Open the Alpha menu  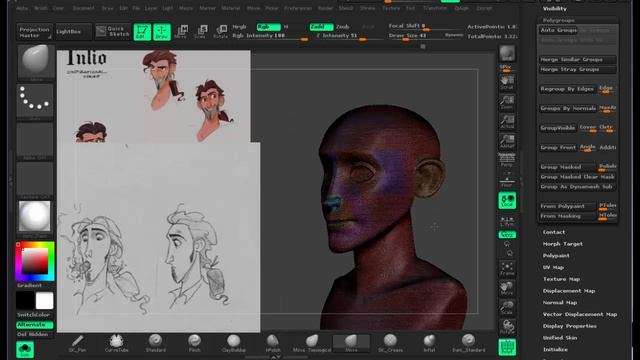(x=22, y=8)
